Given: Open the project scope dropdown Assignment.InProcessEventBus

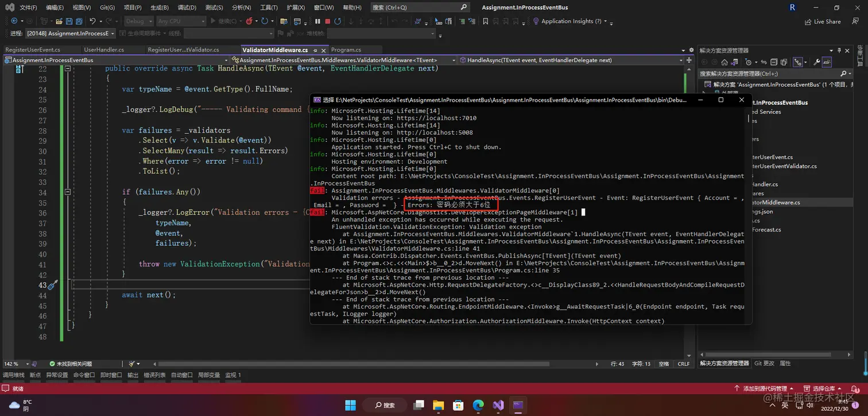Looking at the screenshot, I should 115,60.
